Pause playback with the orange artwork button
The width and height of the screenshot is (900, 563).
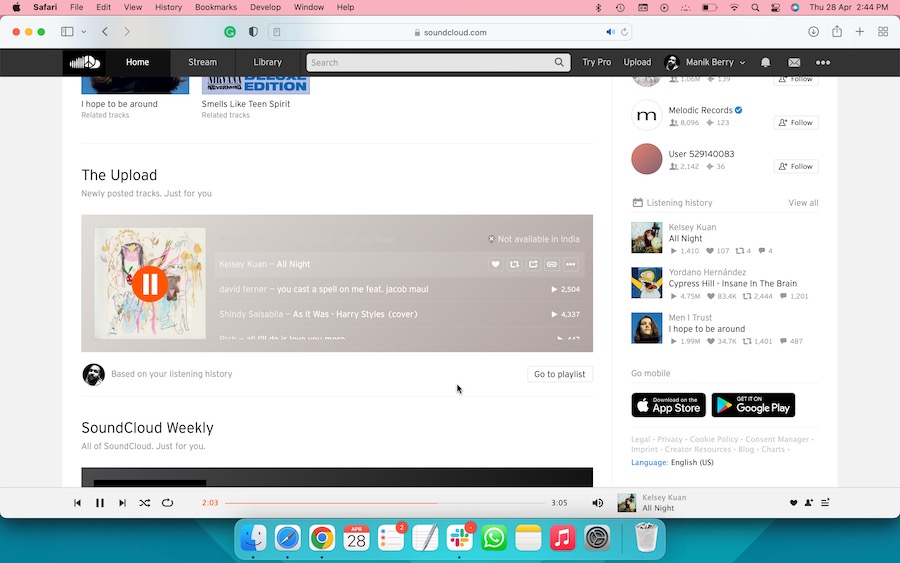(150, 284)
